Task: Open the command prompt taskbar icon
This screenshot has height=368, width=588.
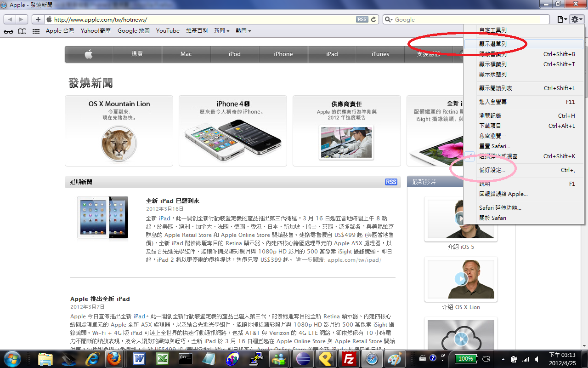Action: tap(185, 359)
